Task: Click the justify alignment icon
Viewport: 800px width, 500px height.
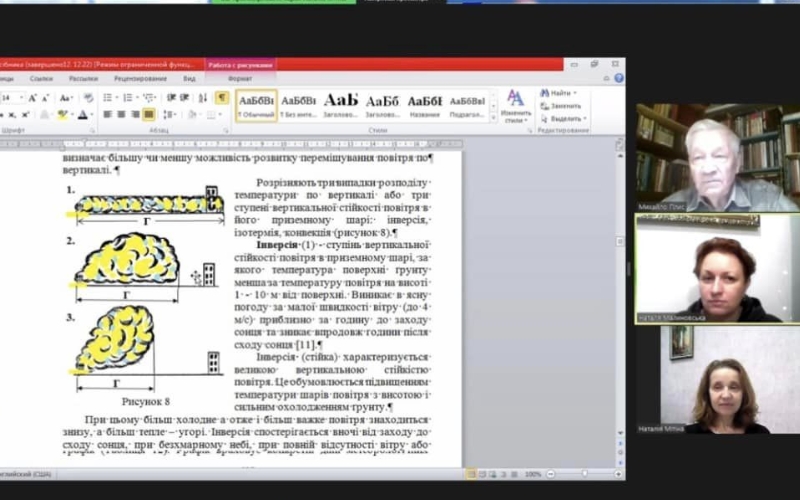Action: click(x=147, y=115)
